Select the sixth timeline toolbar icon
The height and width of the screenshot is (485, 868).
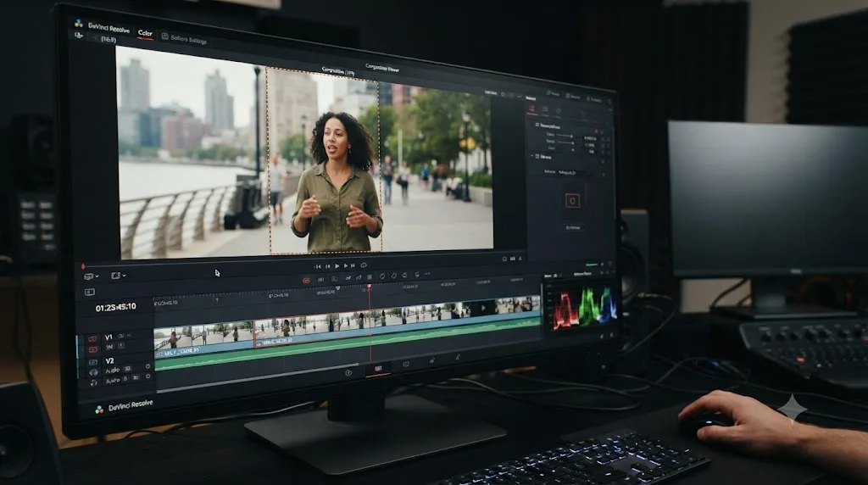pos(370,276)
